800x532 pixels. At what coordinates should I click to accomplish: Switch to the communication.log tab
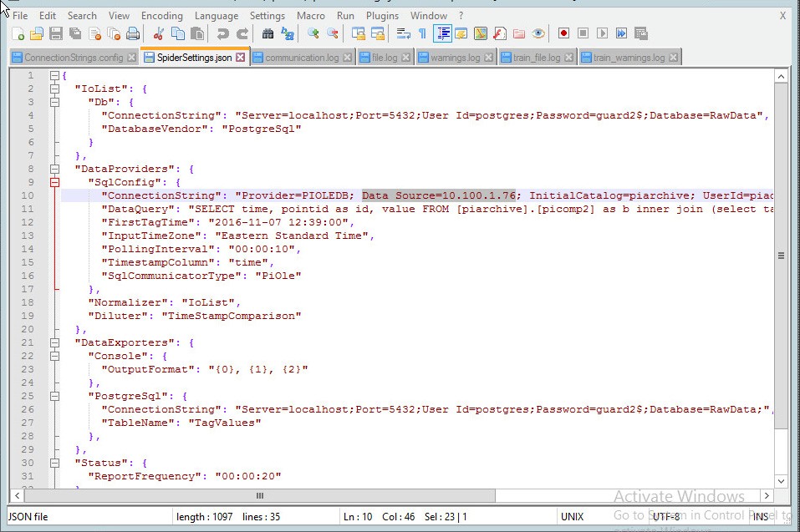click(x=301, y=58)
